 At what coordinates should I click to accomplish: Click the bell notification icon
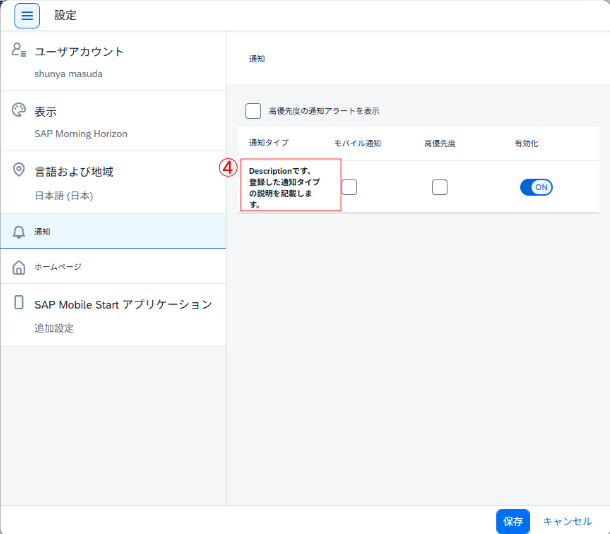coord(18,232)
